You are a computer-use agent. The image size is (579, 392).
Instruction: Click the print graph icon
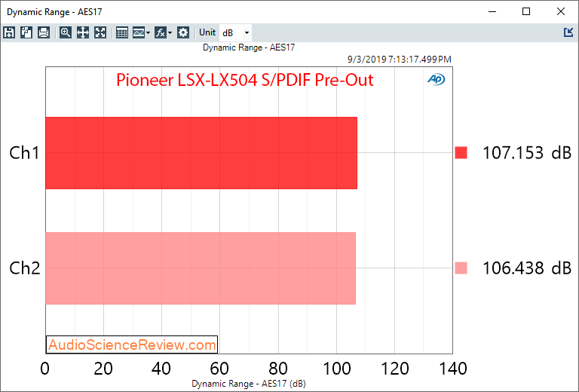tap(44, 32)
